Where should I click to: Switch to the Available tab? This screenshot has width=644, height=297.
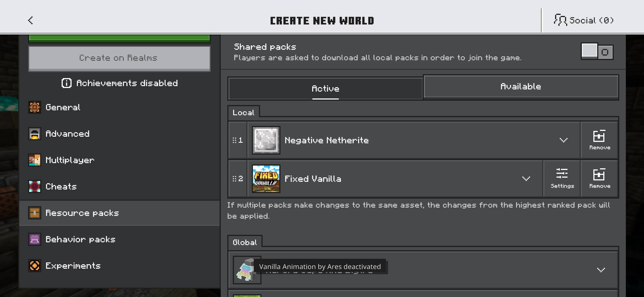tap(521, 87)
